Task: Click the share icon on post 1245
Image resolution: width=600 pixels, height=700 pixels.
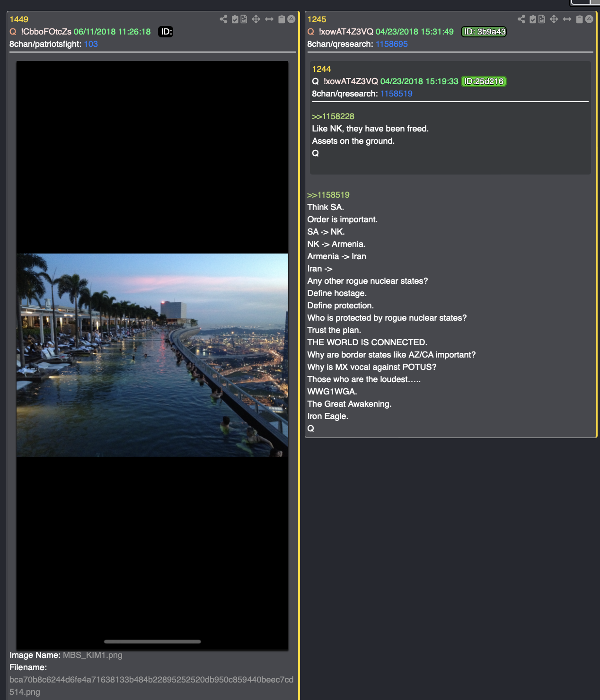Action: [521, 19]
